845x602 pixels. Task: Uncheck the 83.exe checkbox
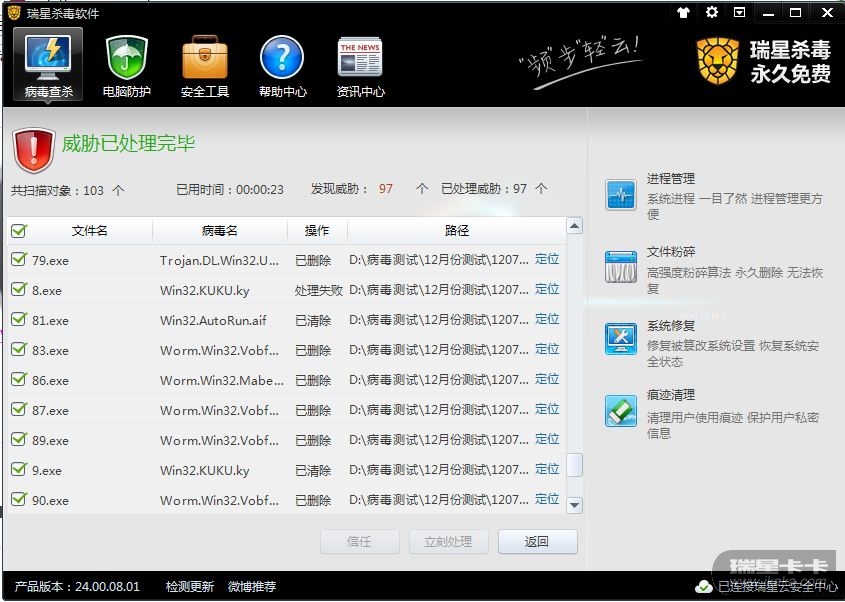(19, 349)
